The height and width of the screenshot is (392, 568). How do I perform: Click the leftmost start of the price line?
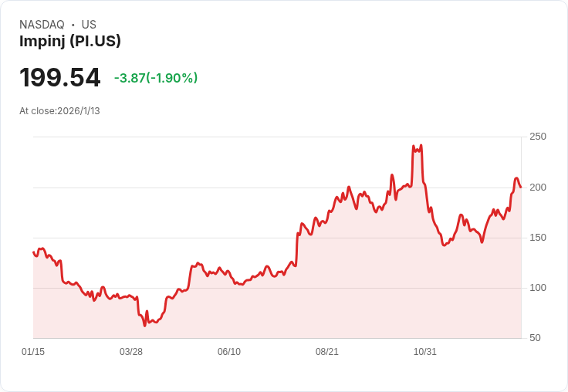click(33, 252)
